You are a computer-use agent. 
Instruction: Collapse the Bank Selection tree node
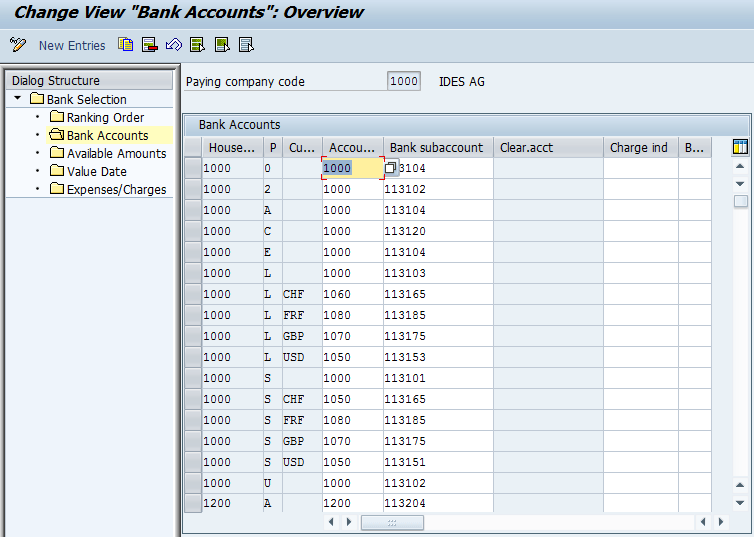[x=18, y=99]
